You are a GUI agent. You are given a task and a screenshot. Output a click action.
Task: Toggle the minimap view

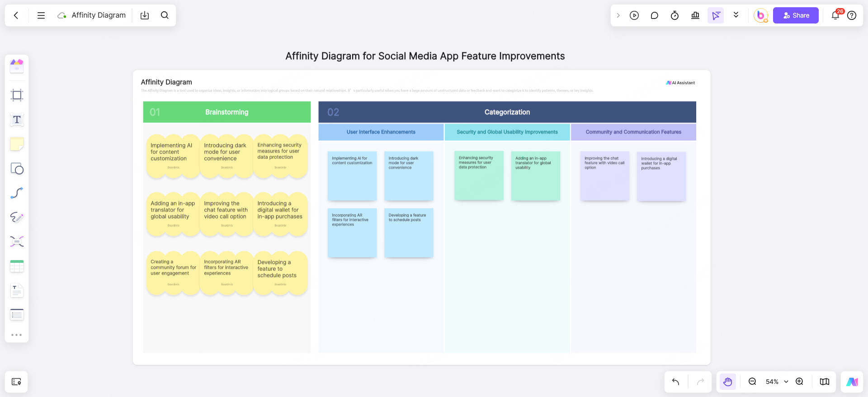[824, 382]
